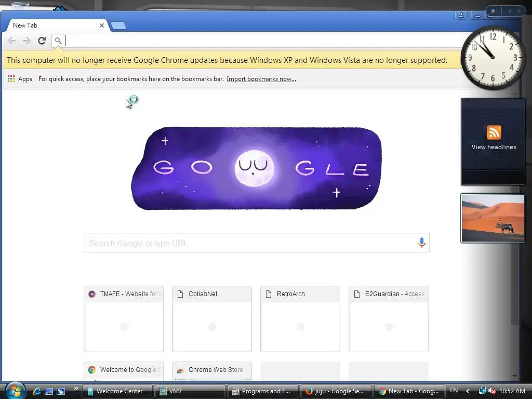Image resolution: width=532 pixels, height=399 pixels.
Task: Open Chrome's profile person icon
Action: click(461, 15)
